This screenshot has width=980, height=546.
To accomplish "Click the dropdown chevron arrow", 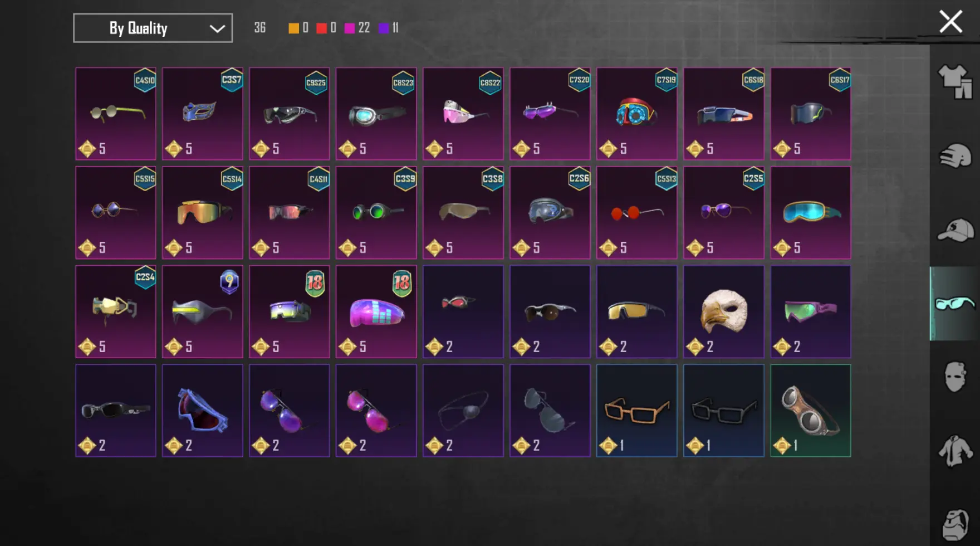I will click(217, 28).
